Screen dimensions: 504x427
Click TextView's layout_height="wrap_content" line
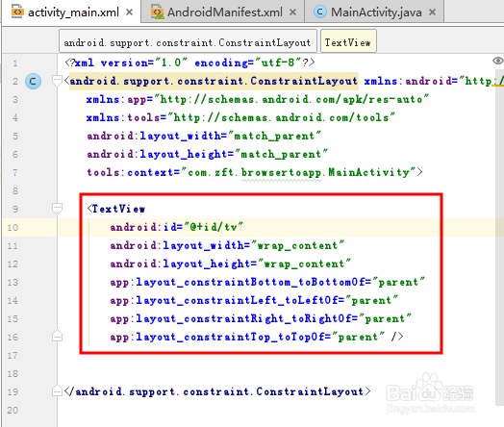(230, 264)
